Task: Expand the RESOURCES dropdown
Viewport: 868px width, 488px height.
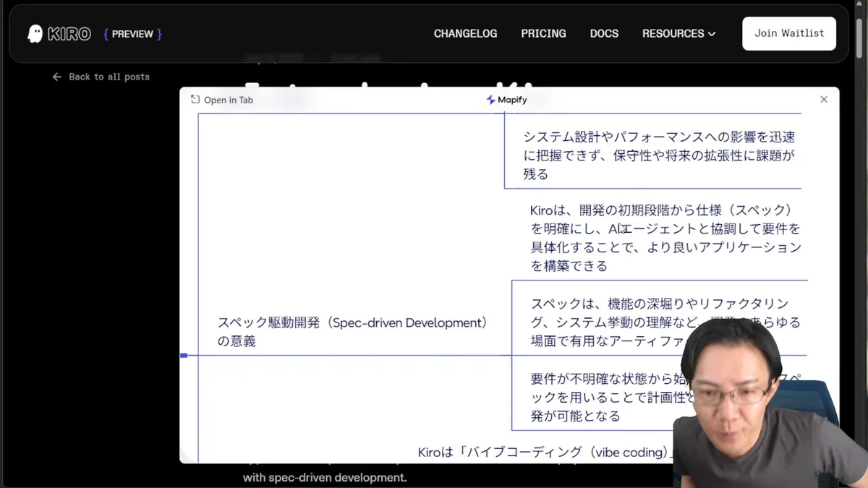Action: [678, 33]
